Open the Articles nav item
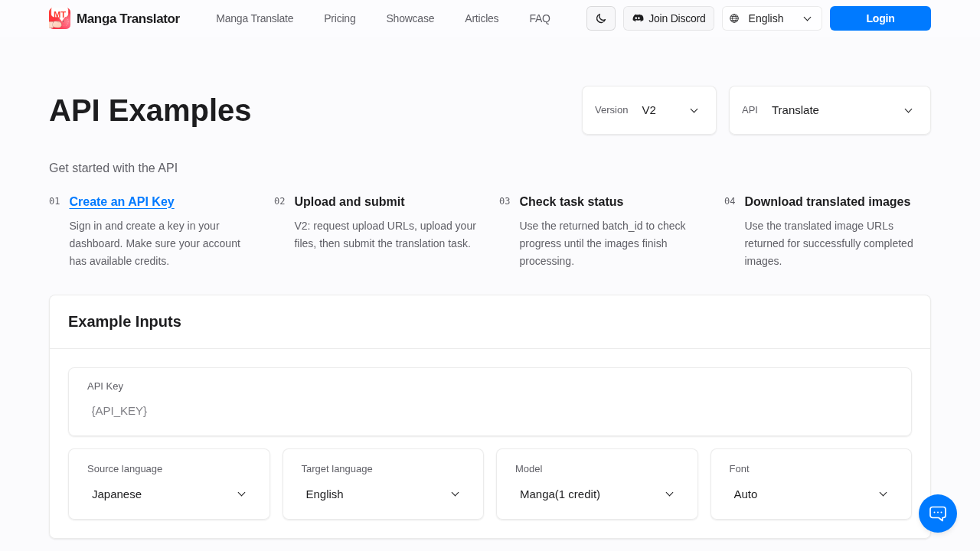The width and height of the screenshot is (980, 551). [x=482, y=18]
